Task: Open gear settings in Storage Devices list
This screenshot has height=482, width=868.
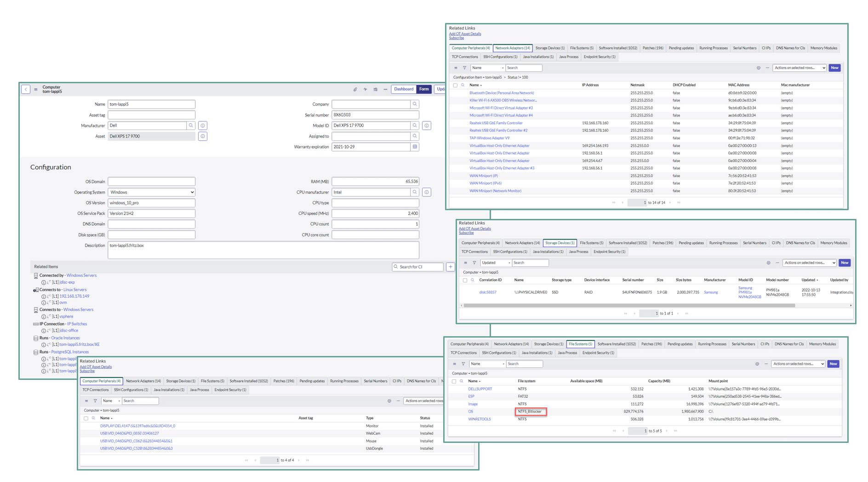Action: pyautogui.click(x=768, y=263)
